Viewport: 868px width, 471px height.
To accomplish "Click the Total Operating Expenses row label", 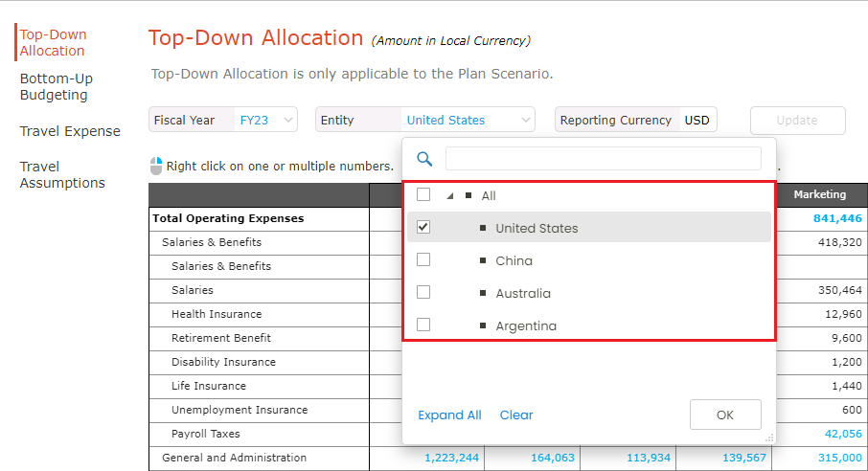I will [228, 218].
